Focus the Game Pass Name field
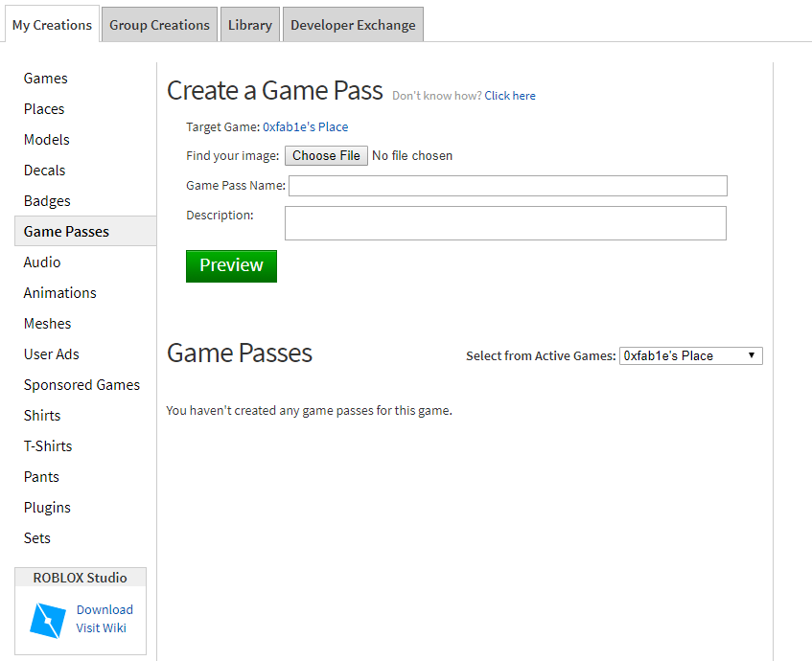This screenshot has height=661, width=812. pos(508,186)
